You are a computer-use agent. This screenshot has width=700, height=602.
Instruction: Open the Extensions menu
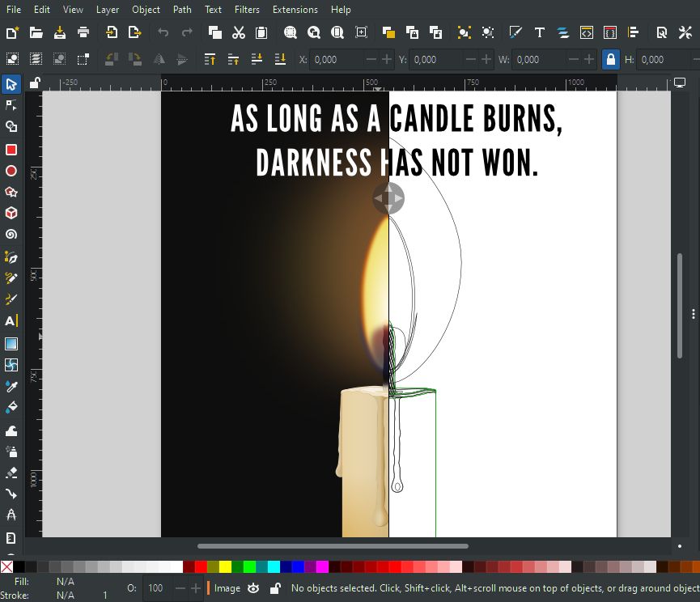[295, 10]
